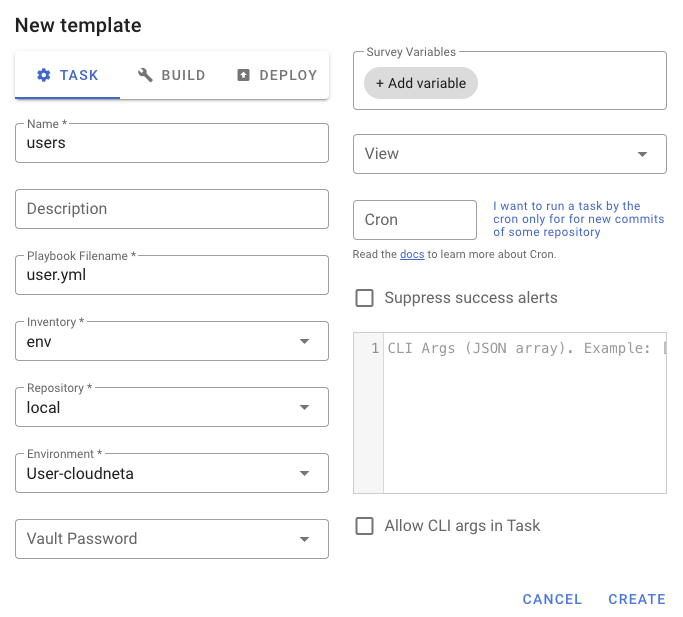
Task: Expand the Repository dropdown arrow
Action: [304, 407]
